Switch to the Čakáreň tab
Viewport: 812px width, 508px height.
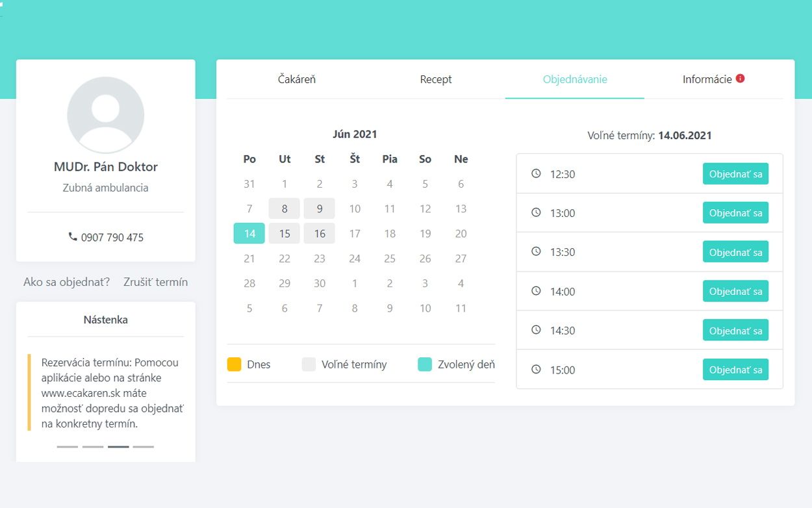pos(296,79)
